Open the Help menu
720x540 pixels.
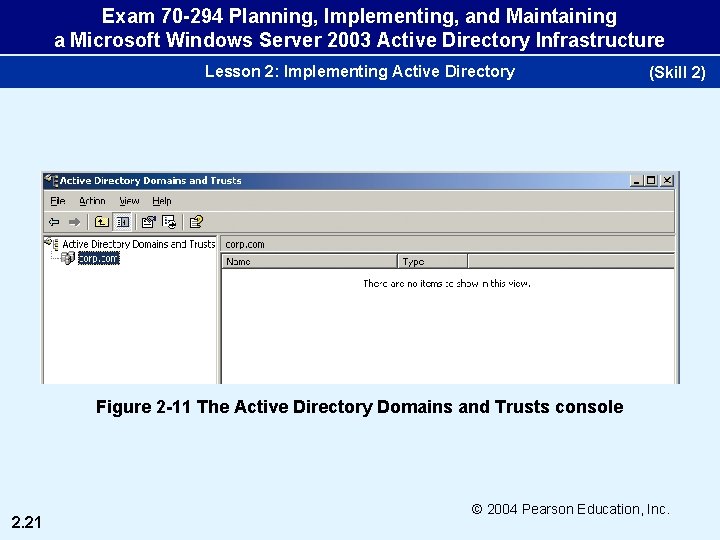click(x=162, y=201)
